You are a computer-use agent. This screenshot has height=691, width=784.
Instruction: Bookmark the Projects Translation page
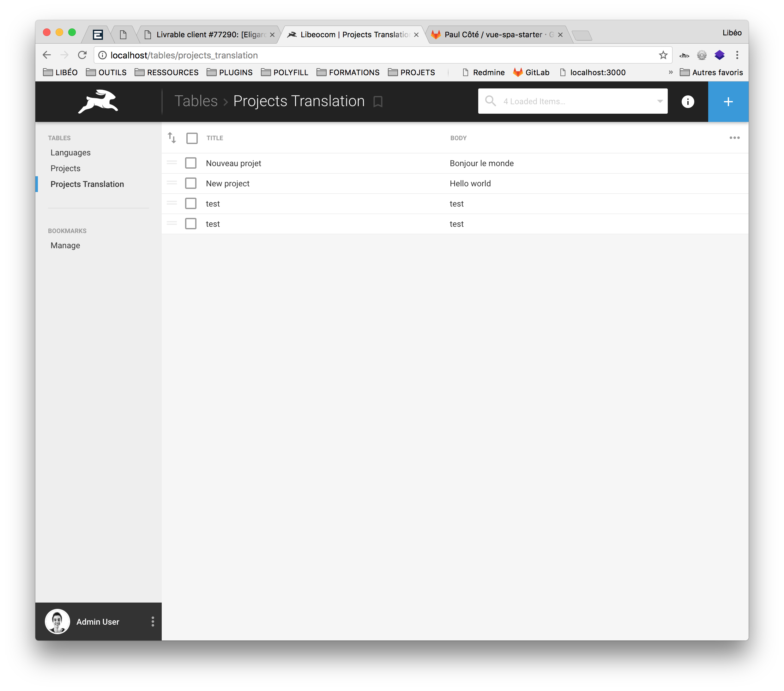pyautogui.click(x=378, y=102)
